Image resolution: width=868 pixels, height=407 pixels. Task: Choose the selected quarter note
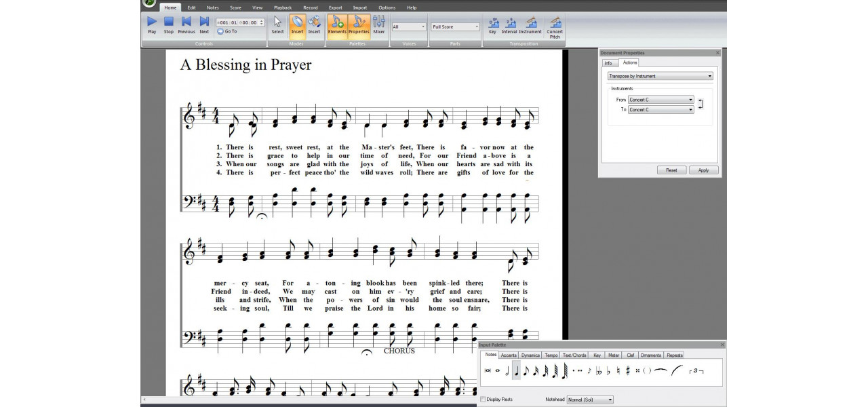(x=517, y=370)
